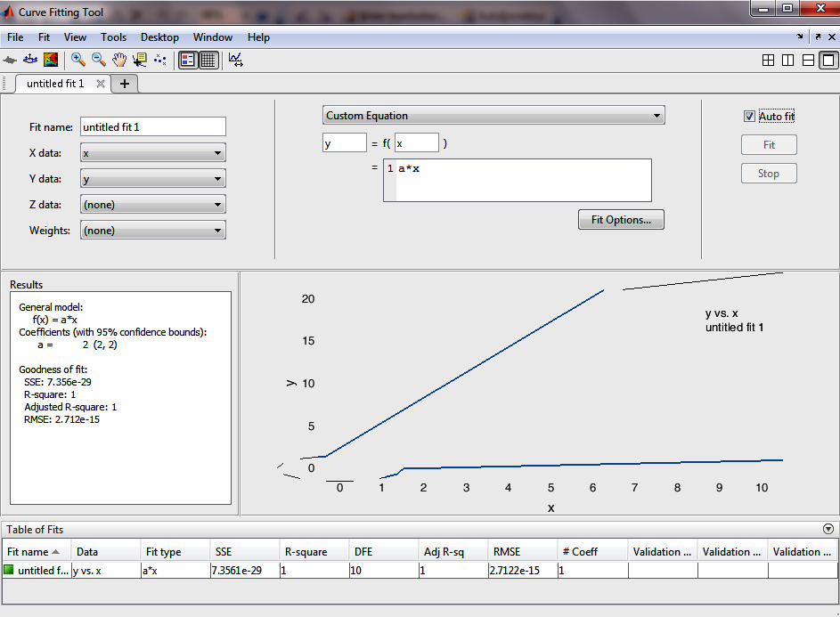
Task: Enable the Data Cursor tool
Action: 140,60
